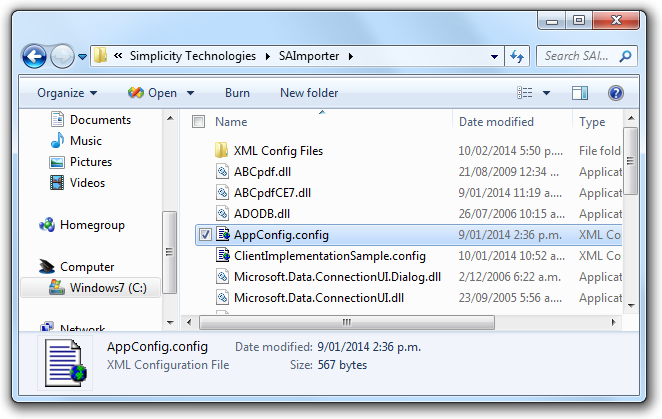Change your view using the view icon

coord(525,93)
